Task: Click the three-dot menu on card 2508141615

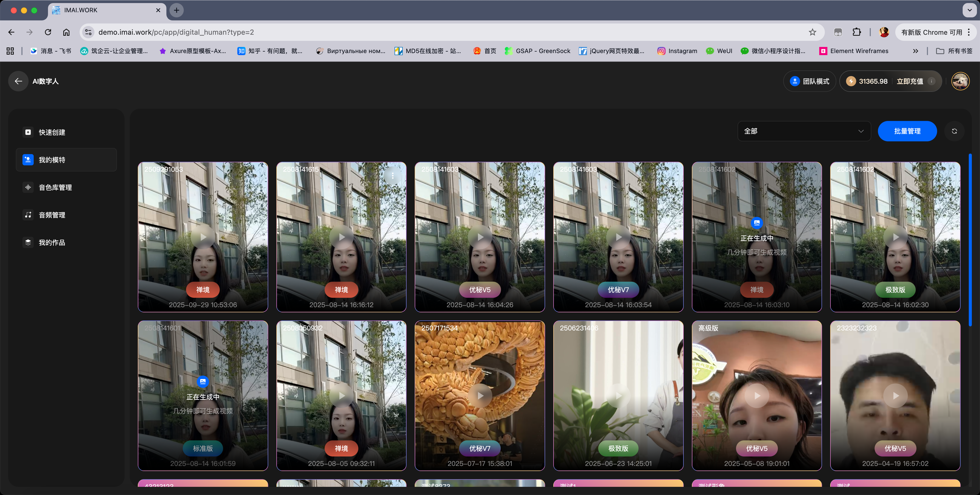Action: coord(393,176)
